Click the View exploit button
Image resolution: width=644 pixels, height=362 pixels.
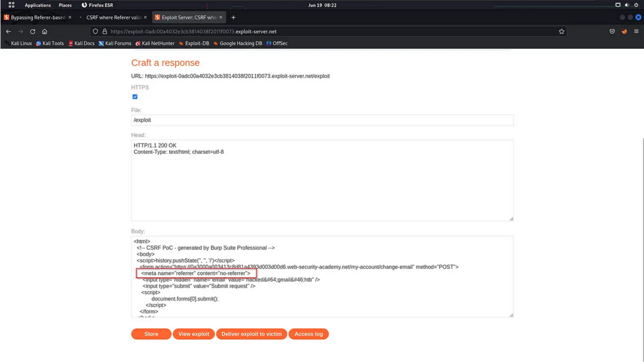tap(194, 334)
